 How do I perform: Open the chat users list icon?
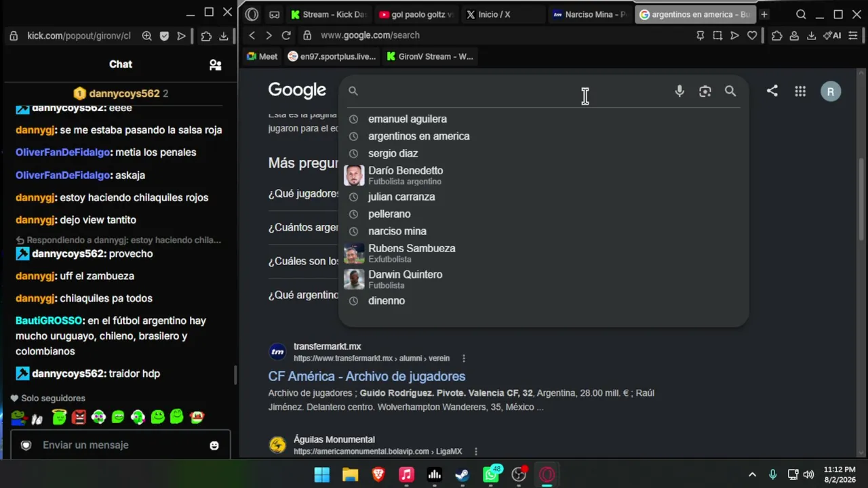click(x=215, y=64)
